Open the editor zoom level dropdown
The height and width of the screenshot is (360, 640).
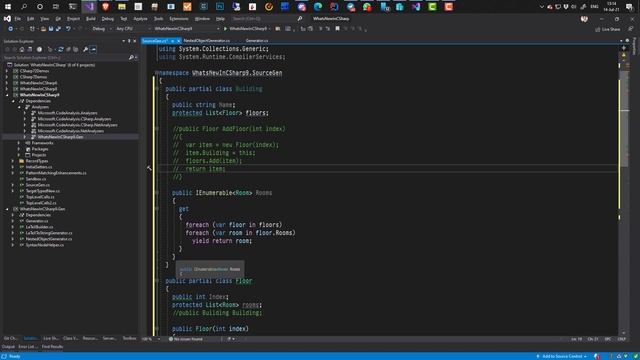(x=159, y=339)
